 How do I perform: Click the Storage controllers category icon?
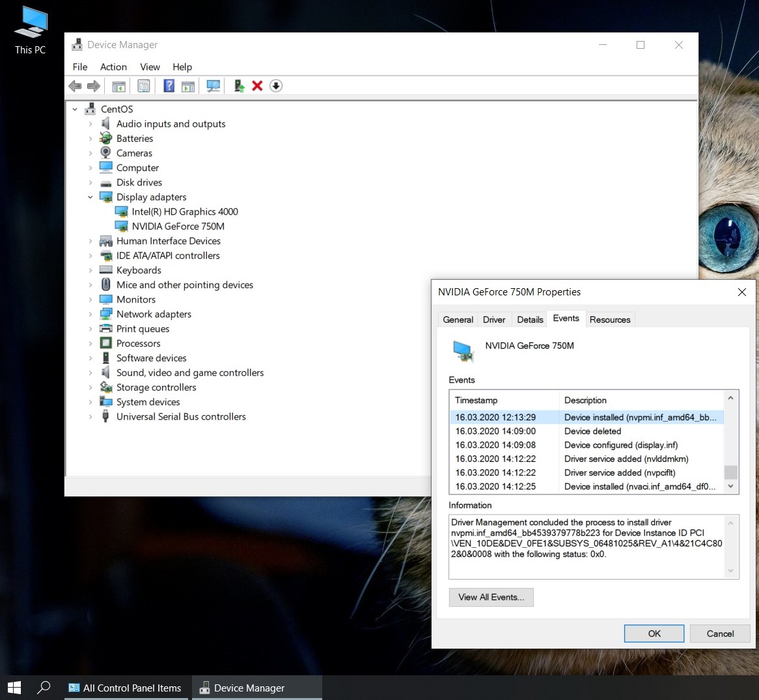[x=105, y=387]
